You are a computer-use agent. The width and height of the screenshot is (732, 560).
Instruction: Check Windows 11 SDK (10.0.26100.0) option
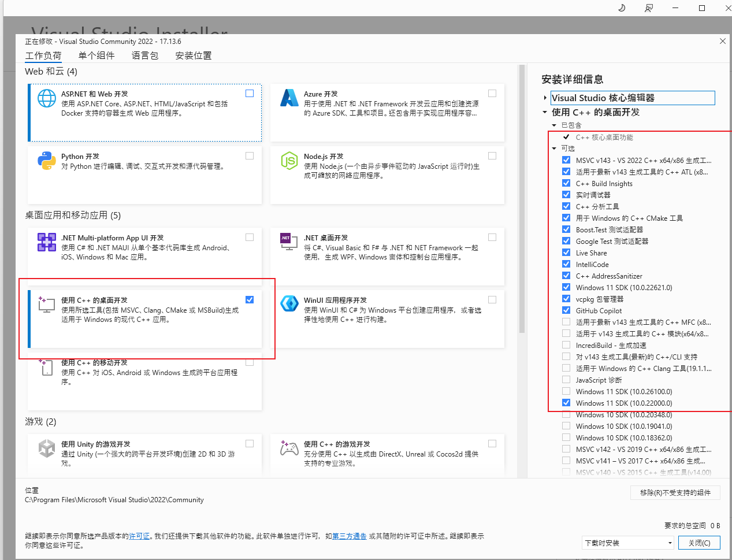tap(566, 391)
